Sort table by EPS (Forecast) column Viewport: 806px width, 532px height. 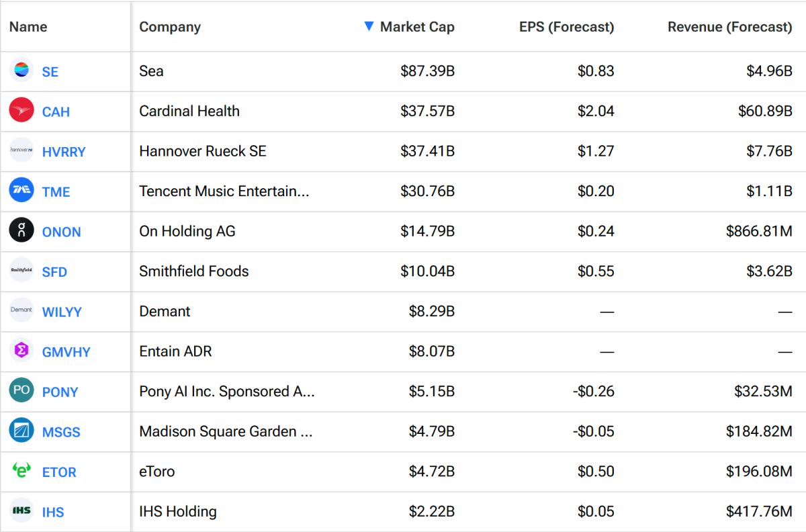566,27
